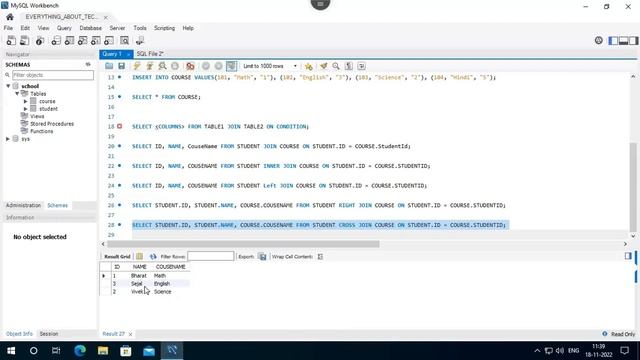Save snippet star icon
The height and width of the screenshot is (360, 640).
point(309,66)
